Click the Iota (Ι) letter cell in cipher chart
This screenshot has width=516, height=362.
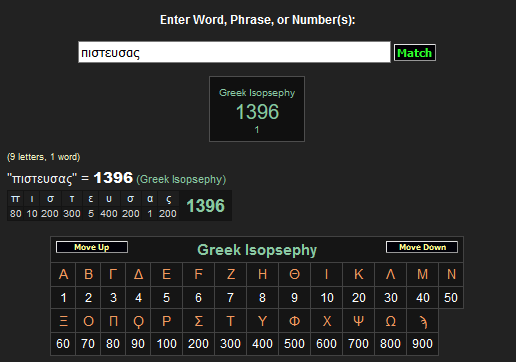[327, 274]
